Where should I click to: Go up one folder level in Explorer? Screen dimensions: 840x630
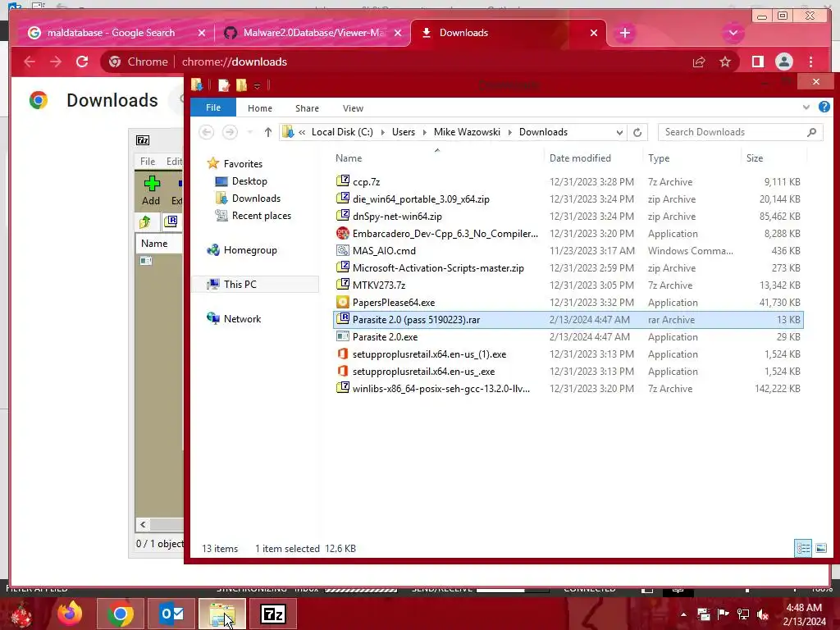click(268, 132)
